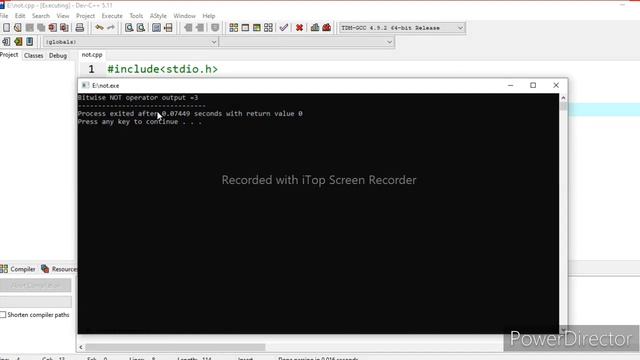The width and height of the screenshot is (640, 360).
Task: Click the first icon in second toolbar row
Action: pyautogui.click(x=6, y=42)
